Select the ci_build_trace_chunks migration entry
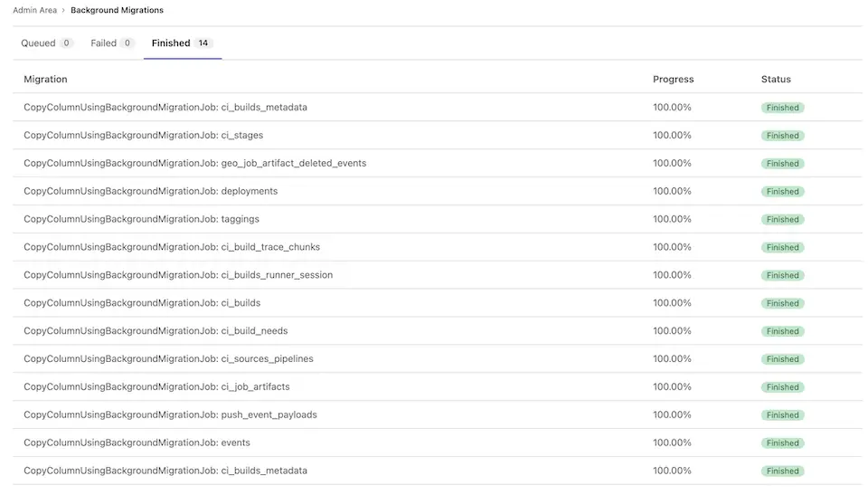This screenshot has height=495, width=868. 172,247
